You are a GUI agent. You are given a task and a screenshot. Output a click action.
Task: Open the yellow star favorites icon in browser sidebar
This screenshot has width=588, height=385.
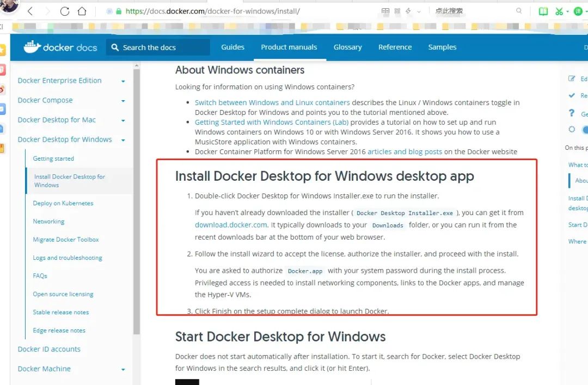(3, 50)
